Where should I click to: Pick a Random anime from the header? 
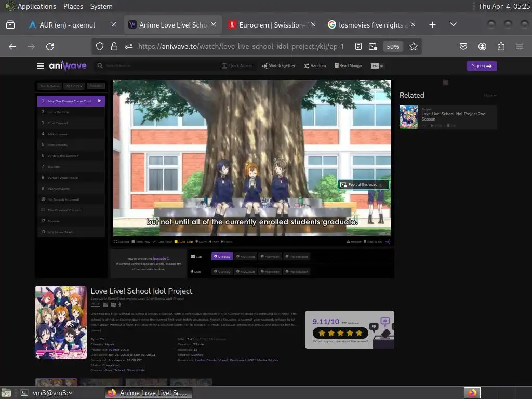click(315, 65)
